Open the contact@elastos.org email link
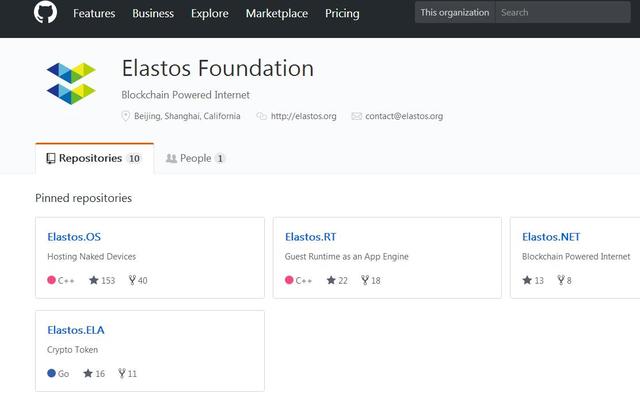Viewport: 640px width, 397px height. pyautogui.click(x=404, y=116)
